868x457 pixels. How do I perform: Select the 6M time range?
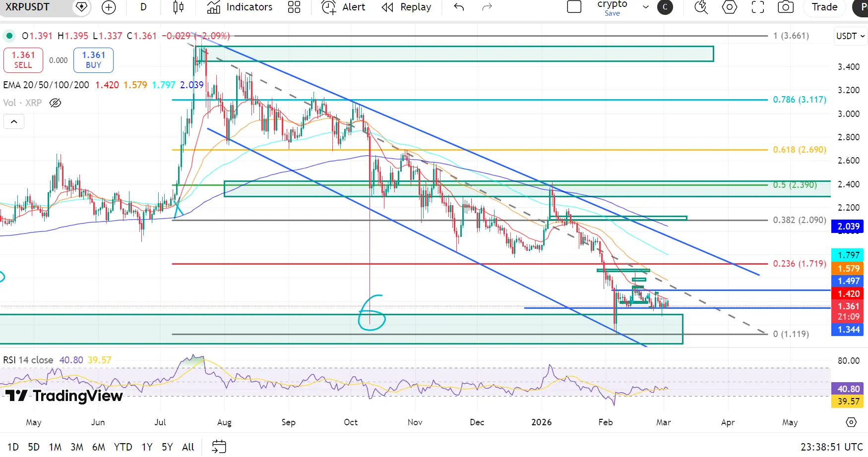coord(99,447)
